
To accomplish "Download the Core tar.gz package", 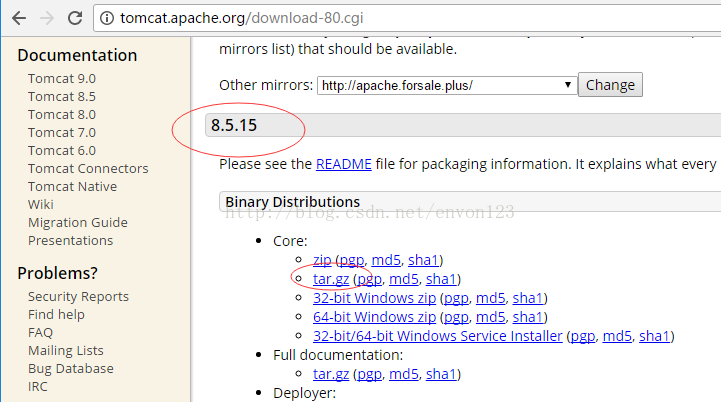I will [331, 279].
